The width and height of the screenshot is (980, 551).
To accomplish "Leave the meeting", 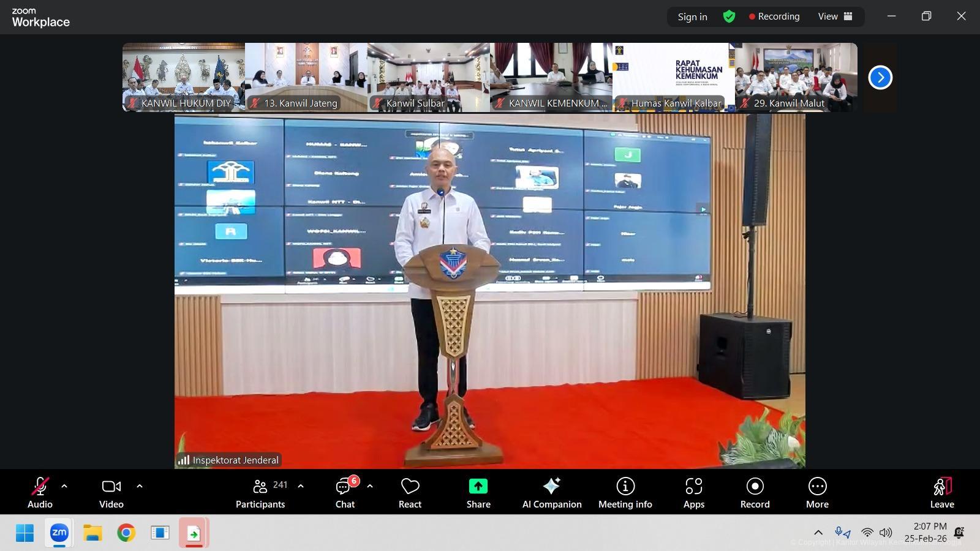I will [x=941, y=493].
